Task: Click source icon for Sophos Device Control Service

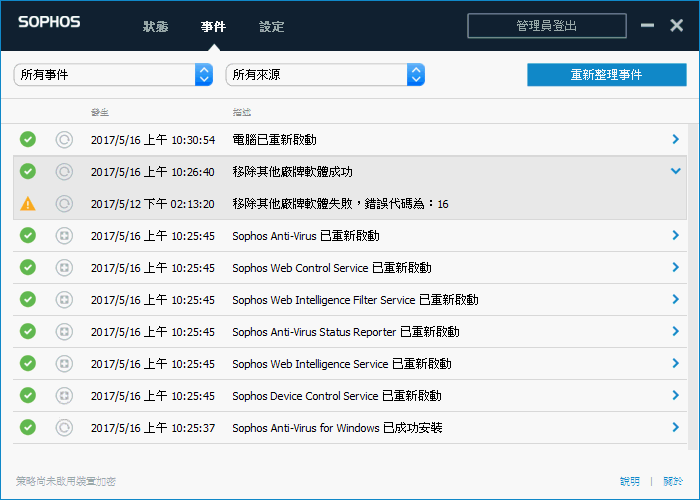Action: (x=64, y=396)
